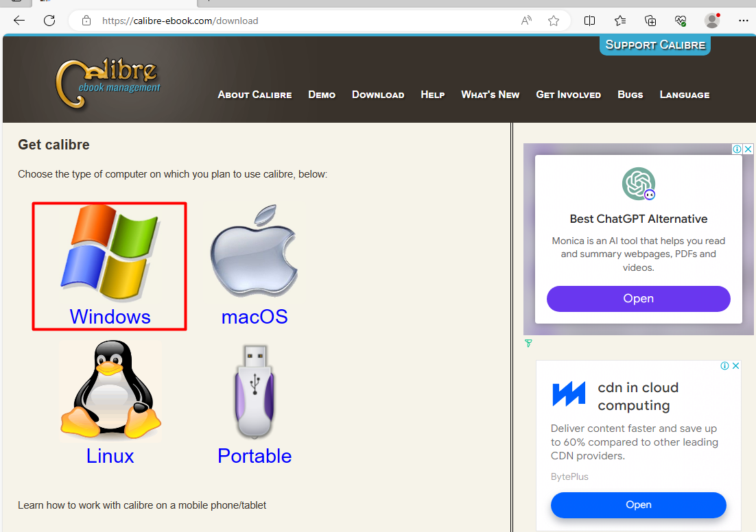The image size is (756, 532).
Task: Click the 'Get calibre' heading
Action: tap(54, 145)
